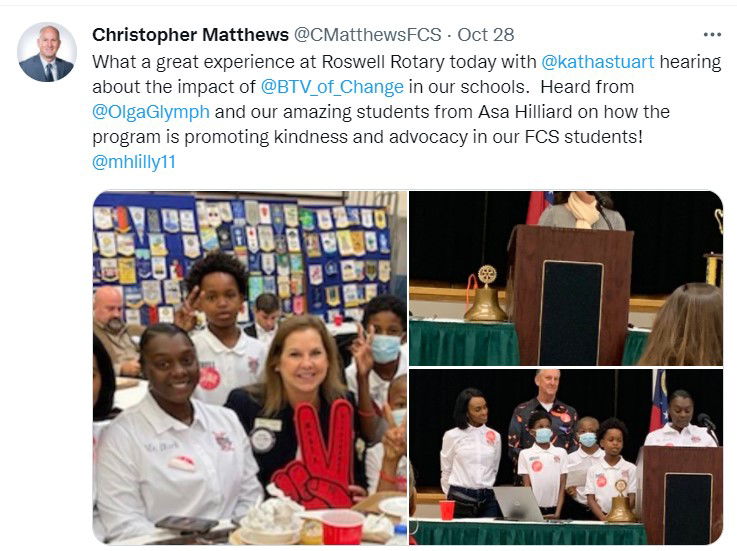
Task: Click the banner wall in group photo
Action: [242, 256]
